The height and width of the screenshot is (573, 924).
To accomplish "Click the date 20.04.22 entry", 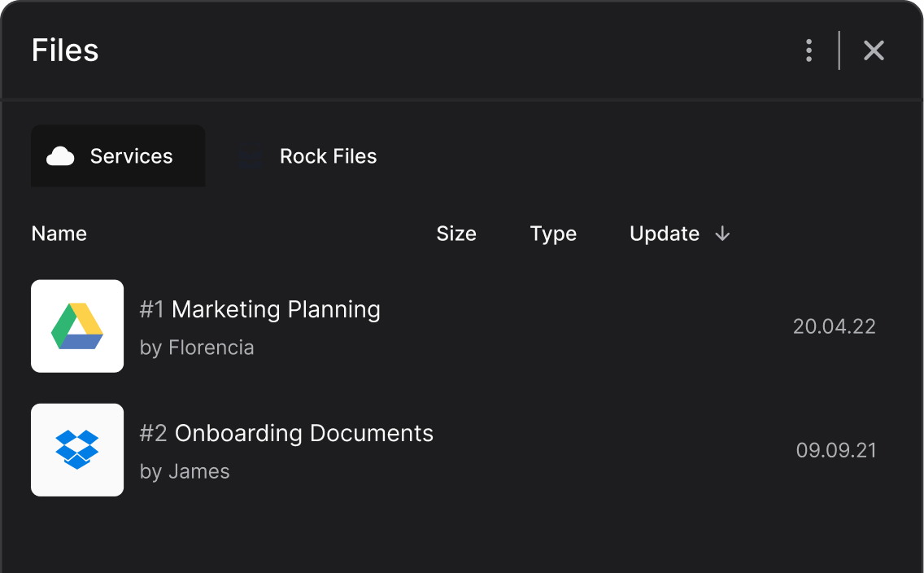I will tap(835, 326).
